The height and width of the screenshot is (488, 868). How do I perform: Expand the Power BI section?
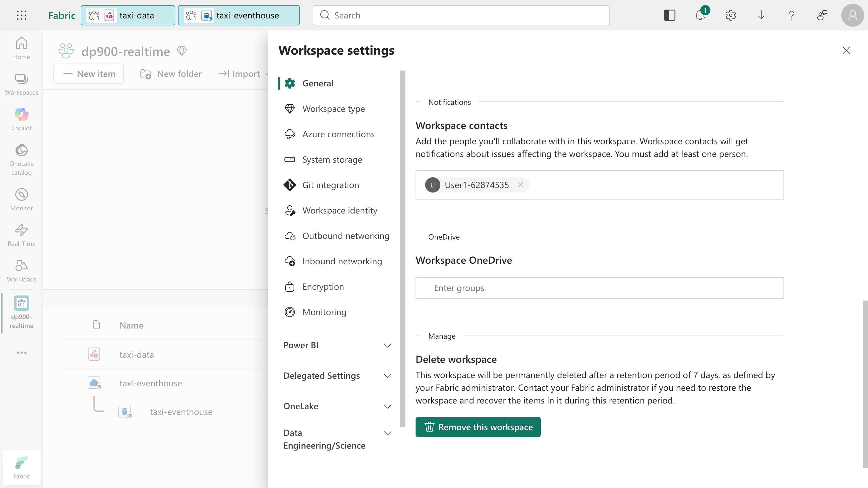[x=338, y=345]
